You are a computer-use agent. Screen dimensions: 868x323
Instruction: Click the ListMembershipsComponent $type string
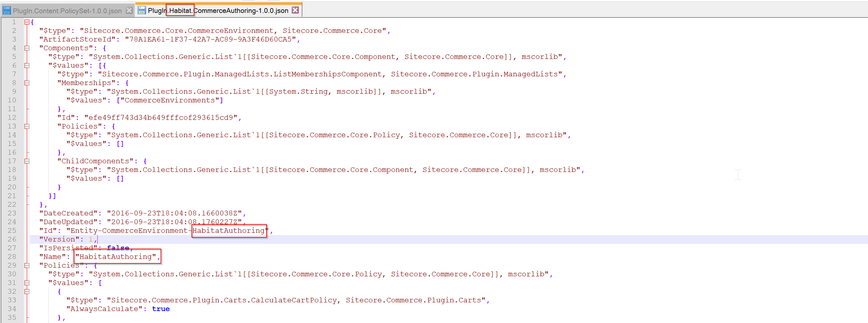pos(330,74)
